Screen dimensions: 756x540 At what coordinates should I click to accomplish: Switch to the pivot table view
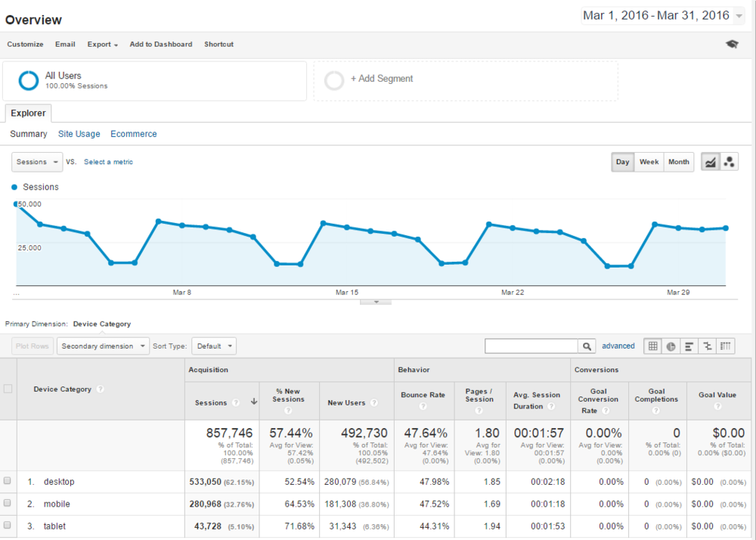(725, 346)
